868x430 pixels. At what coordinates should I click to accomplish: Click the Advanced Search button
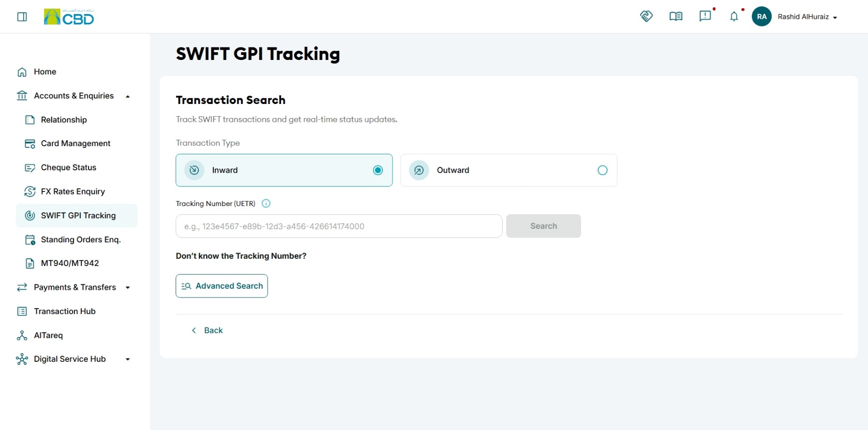click(222, 286)
